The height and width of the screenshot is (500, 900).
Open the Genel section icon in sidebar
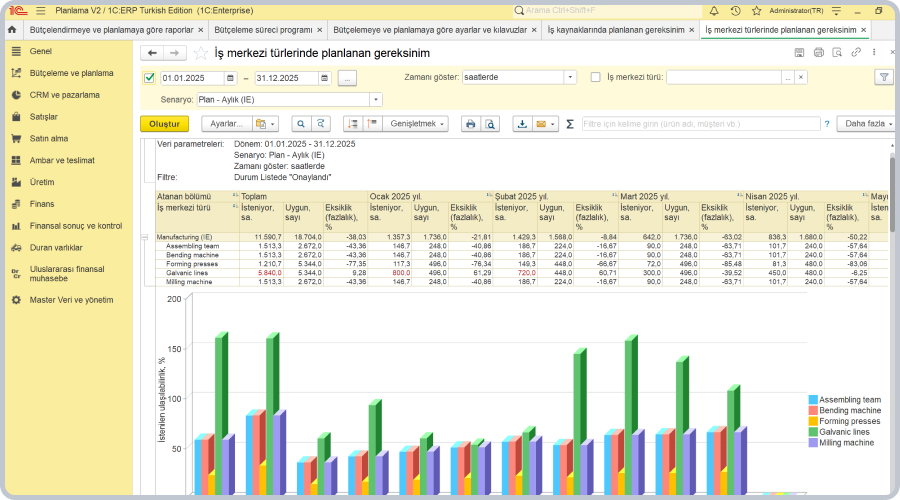(16, 51)
